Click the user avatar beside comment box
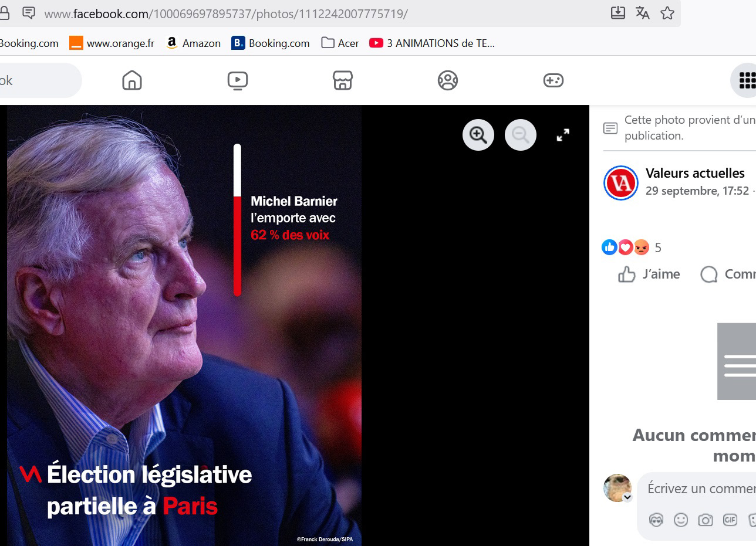The image size is (756, 546). (617, 488)
